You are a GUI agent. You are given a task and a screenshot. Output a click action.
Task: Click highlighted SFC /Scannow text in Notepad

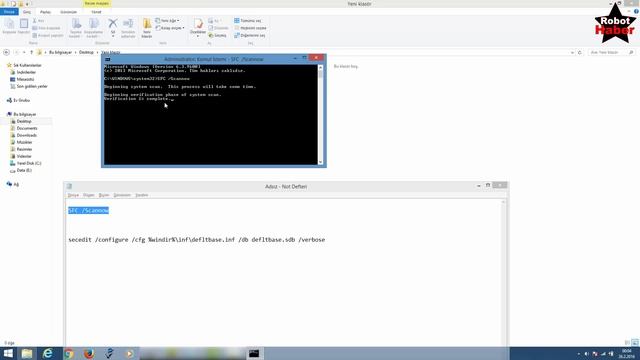point(88,210)
